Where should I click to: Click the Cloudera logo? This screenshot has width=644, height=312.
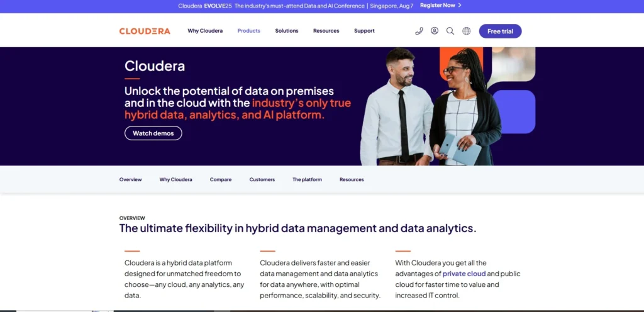145,31
